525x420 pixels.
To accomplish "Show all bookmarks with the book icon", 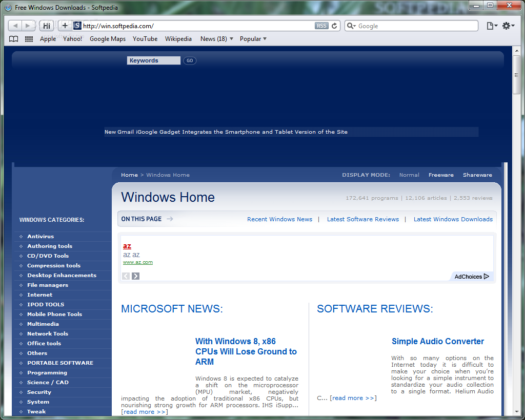I will pos(13,39).
